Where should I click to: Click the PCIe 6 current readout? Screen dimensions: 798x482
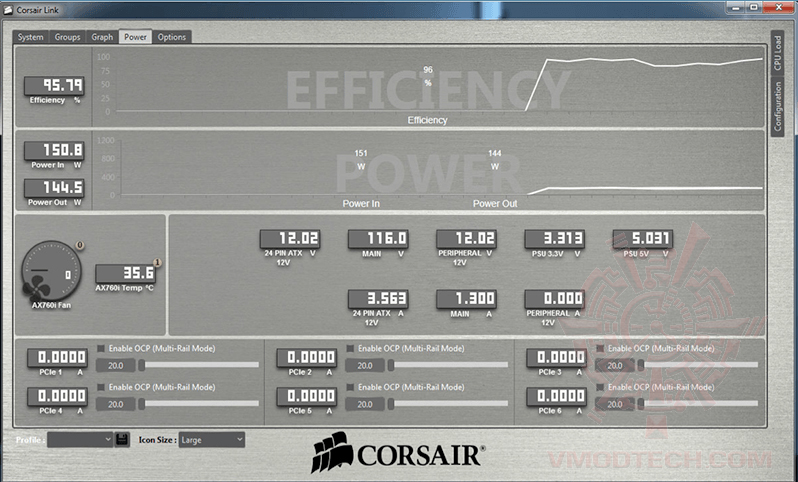tap(556, 396)
